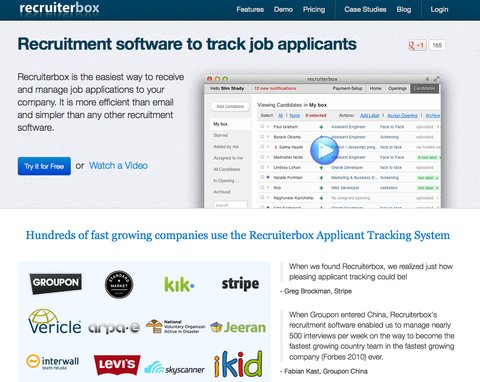Open the Candidates tab in demo
The image size is (480, 382).
[x=424, y=88]
